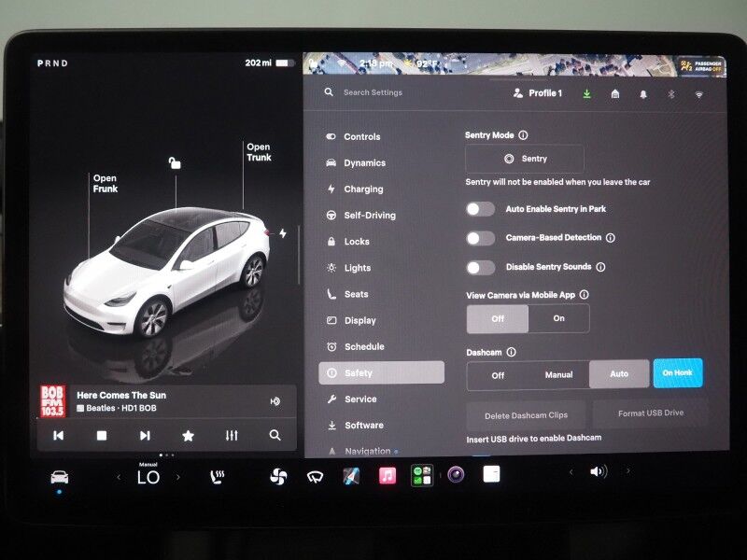This screenshot has width=747, height=560.
Task: Tap the LO temperature setting
Action: point(148,477)
